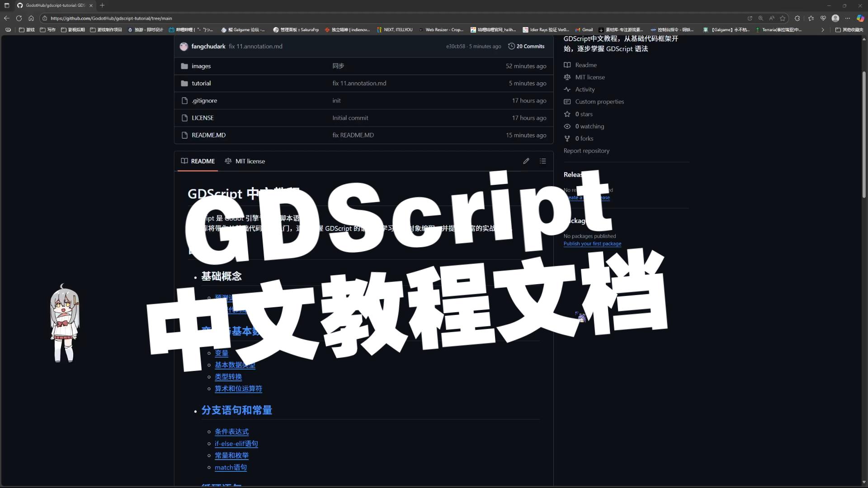
Task: View the 20 Commits history
Action: point(526,46)
